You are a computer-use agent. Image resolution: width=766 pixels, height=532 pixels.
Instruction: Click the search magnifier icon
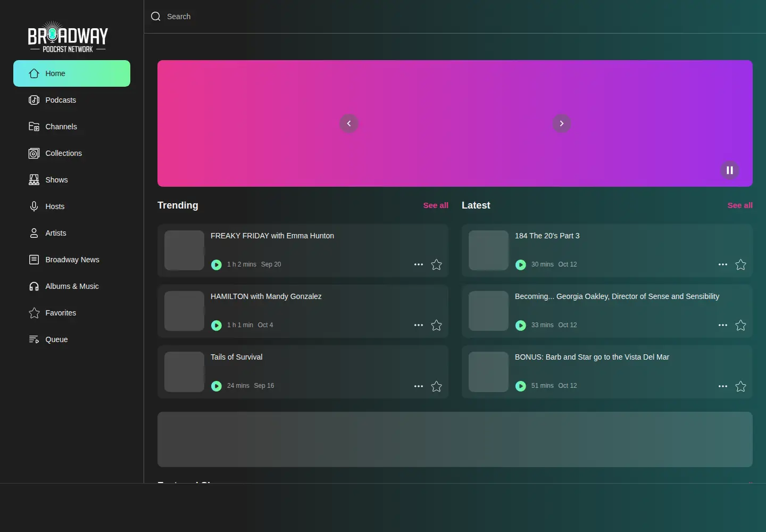coord(156,16)
